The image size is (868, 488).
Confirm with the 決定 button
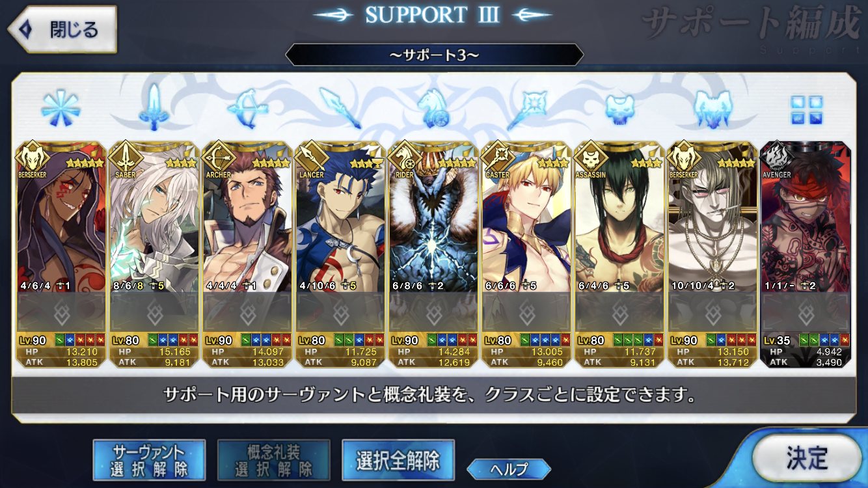806,458
